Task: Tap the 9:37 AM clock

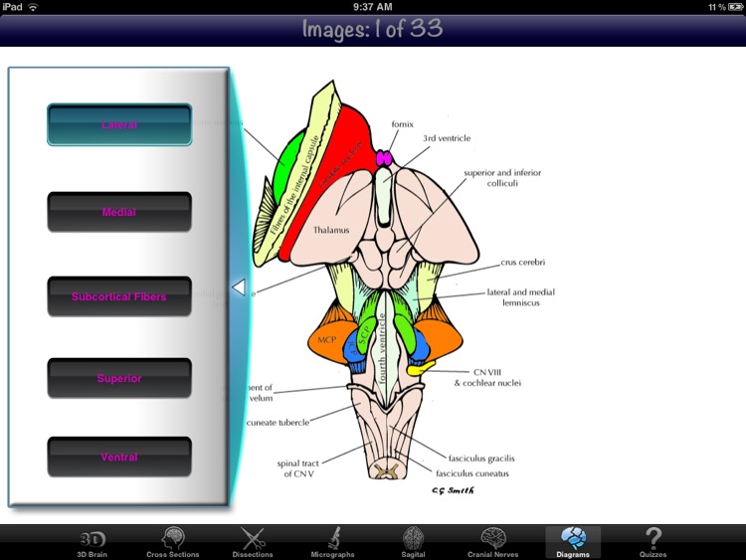Action: click(373, 7)
